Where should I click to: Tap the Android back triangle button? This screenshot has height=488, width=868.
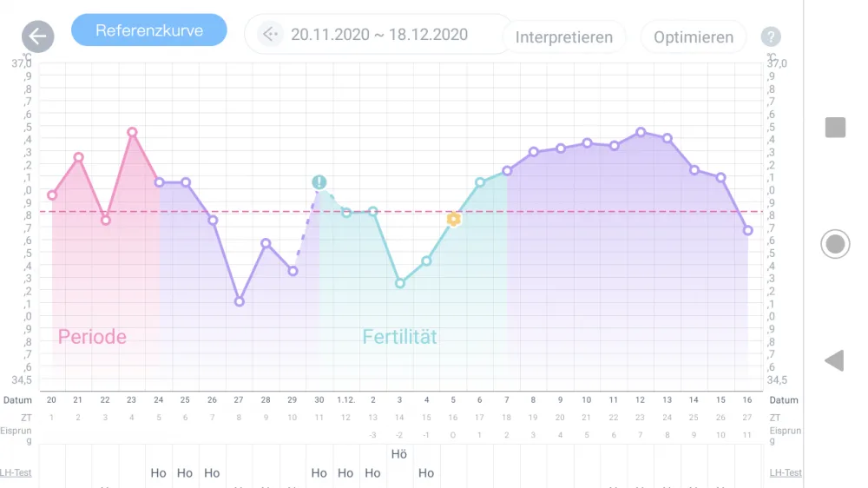coord(834,360)
